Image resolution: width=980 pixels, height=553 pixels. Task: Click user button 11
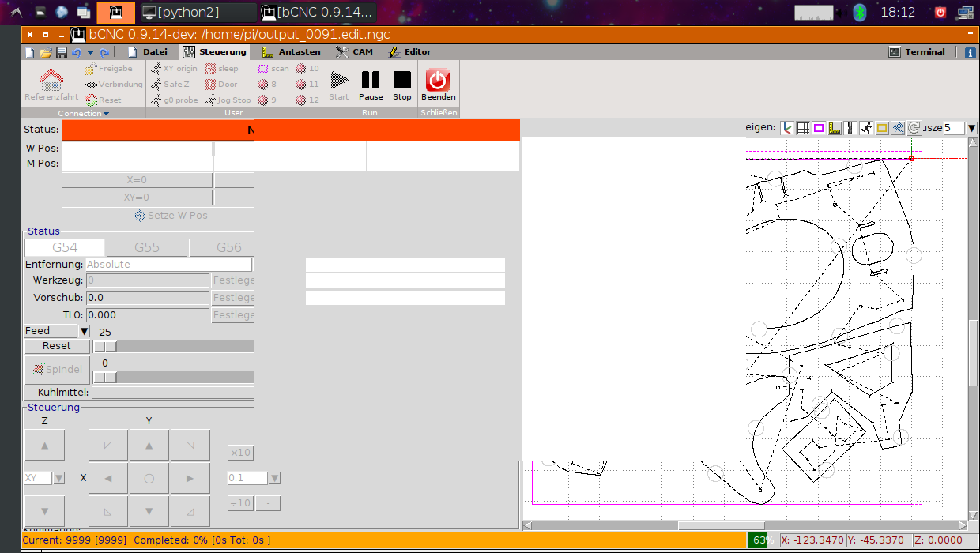pos(307,85)
